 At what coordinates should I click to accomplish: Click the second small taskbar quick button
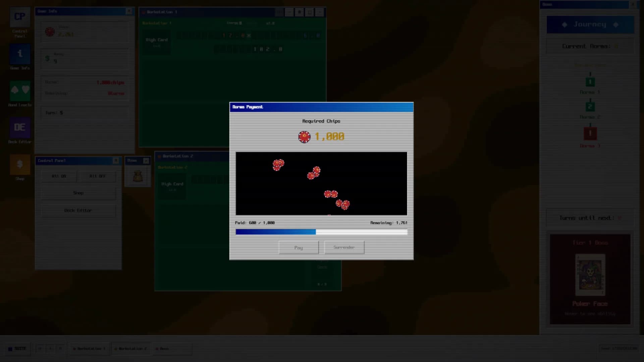[x=50, y=349]
